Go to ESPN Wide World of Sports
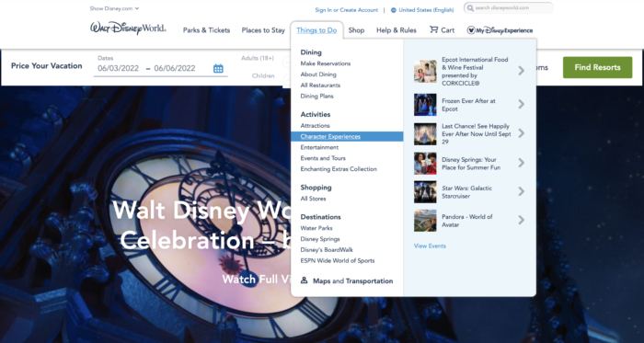This screenshot has height=343, width=644. (x=338, y=260)
